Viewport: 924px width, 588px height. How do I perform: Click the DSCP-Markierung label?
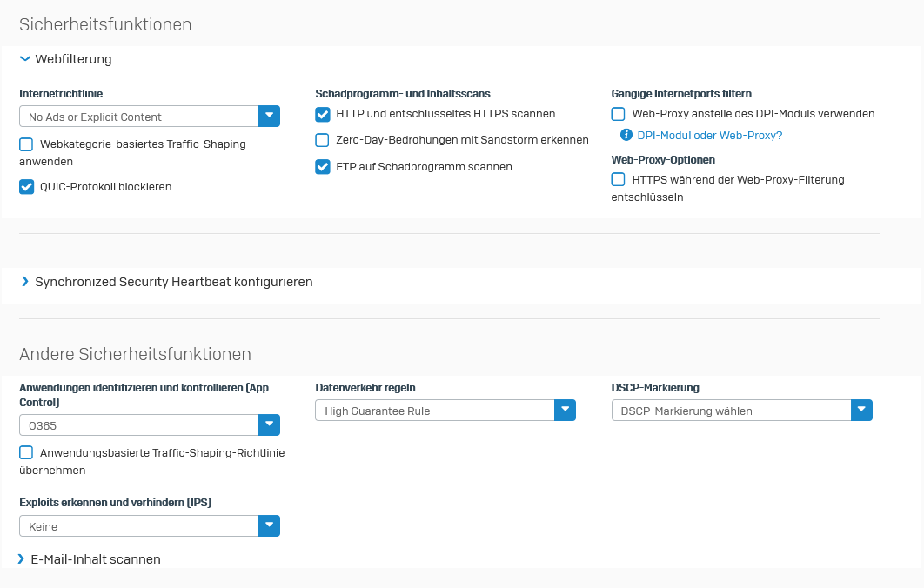pos(655,388)
